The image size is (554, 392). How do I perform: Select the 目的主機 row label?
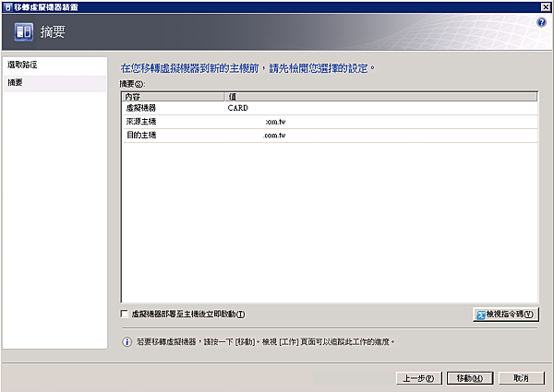(141, 135)
